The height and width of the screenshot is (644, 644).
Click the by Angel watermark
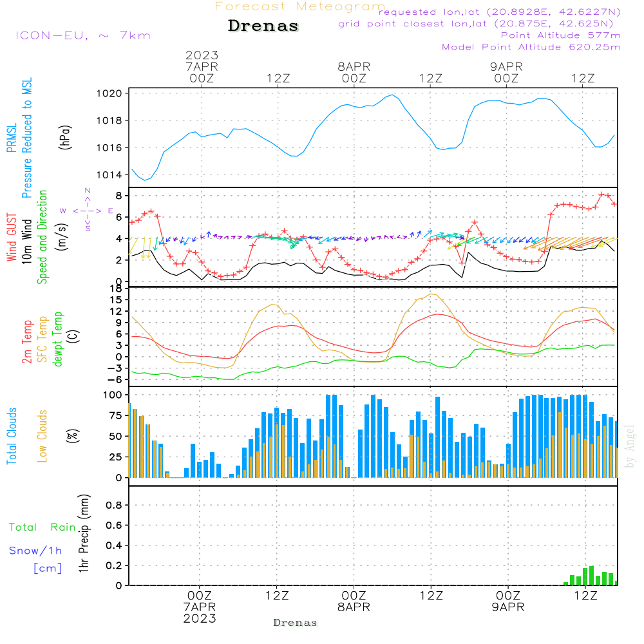click(630, 446)
